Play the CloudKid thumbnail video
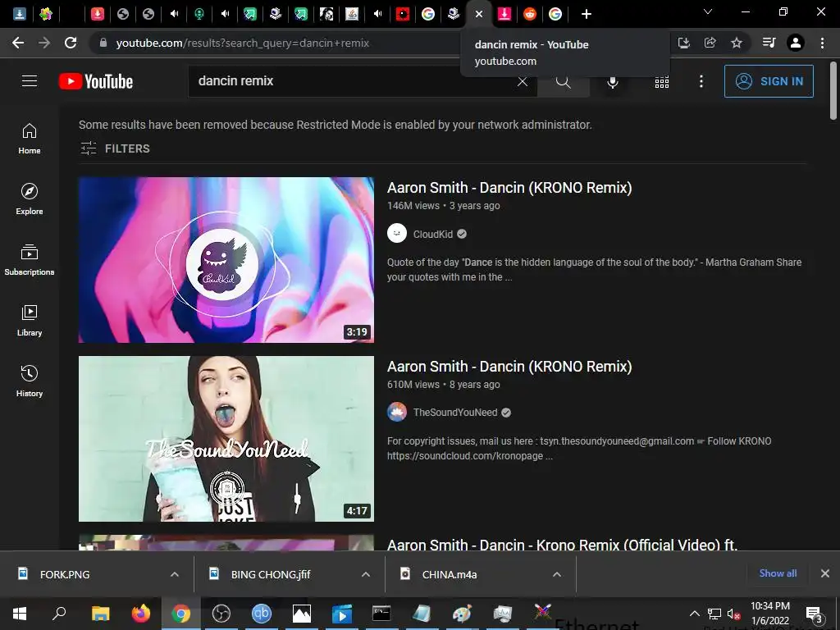The image size is (840, 630). click(x=226, y=260)
